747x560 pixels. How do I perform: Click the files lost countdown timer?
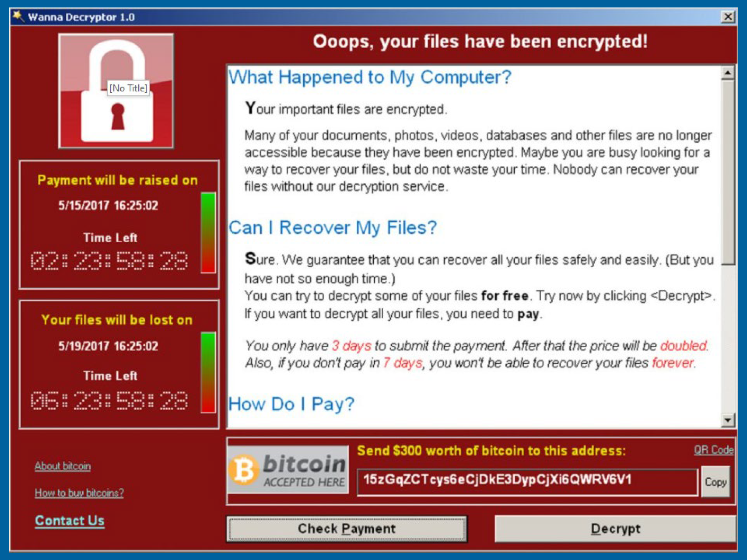[109, 400]
